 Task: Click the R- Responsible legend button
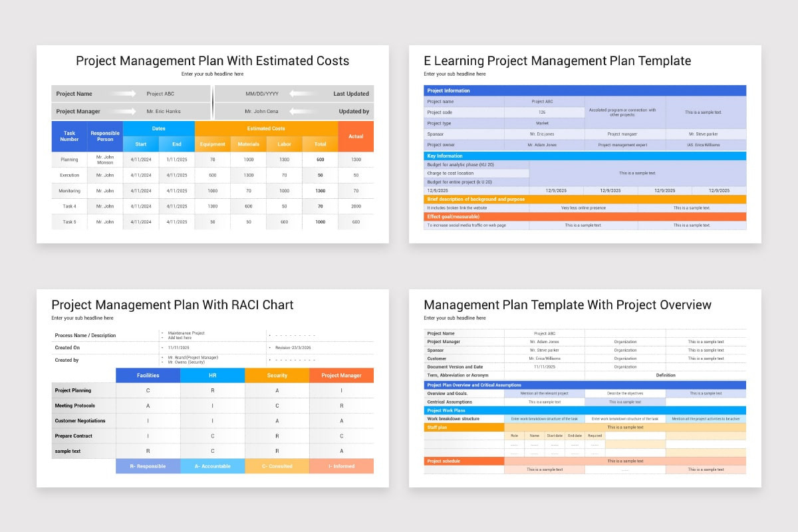coord(148,465)
